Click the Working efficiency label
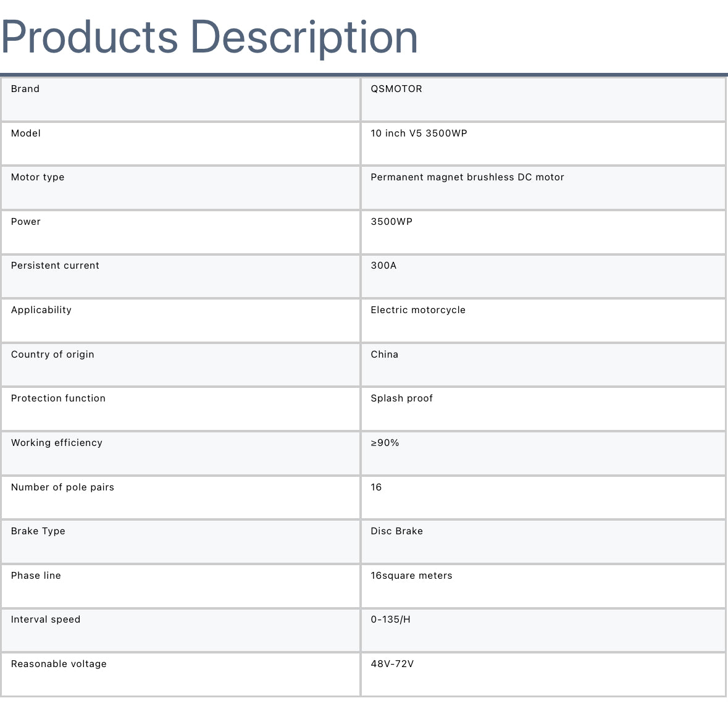The image size is (728, 706). pyautogui.click(x=57, y=443)
